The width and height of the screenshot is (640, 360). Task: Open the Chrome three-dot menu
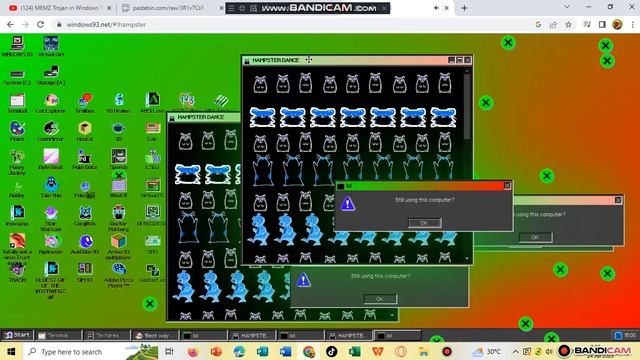point(633,24)
